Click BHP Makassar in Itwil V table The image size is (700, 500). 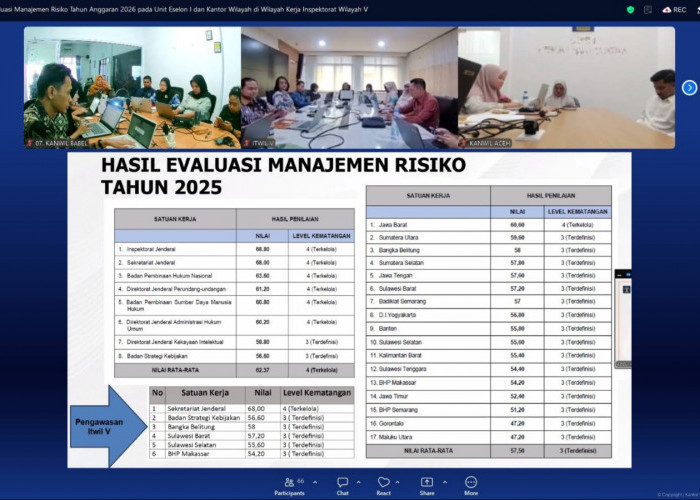click(x=188, y=454)
